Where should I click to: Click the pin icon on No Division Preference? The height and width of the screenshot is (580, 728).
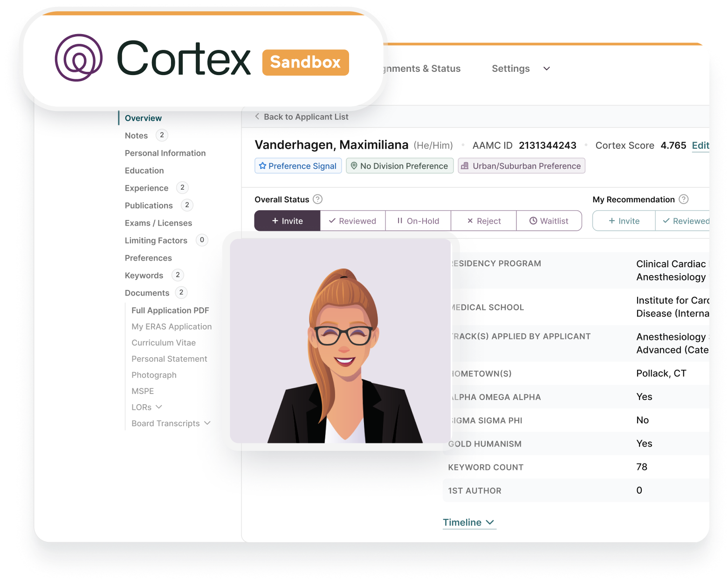click(354, 166)
